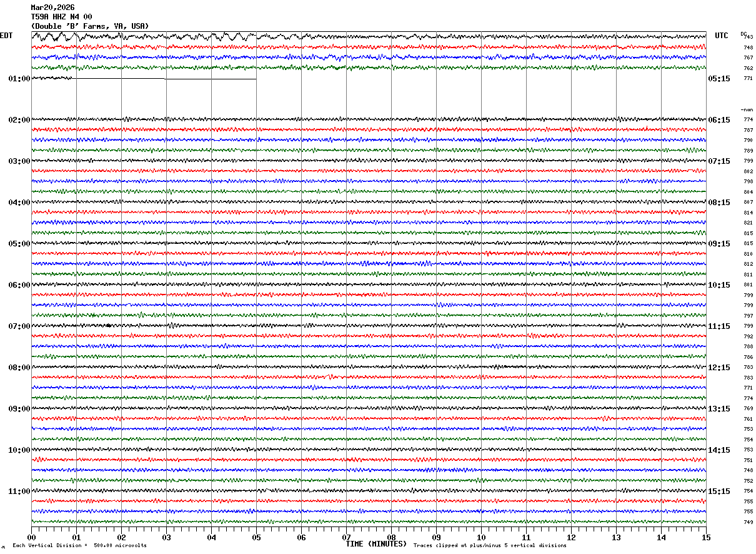This screenshot has height=554, width=756.
Task: Click the 12:15 UTC time label
Action: [x=719, y=368]
